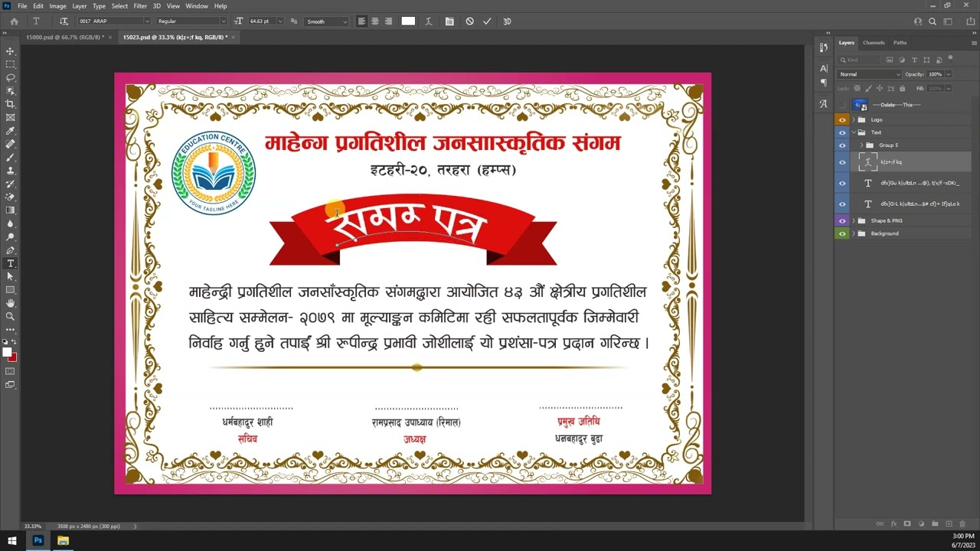Click the text color swatch in options bar
The height and width of the screenshot is (551, 980).
tap(408, 21)
